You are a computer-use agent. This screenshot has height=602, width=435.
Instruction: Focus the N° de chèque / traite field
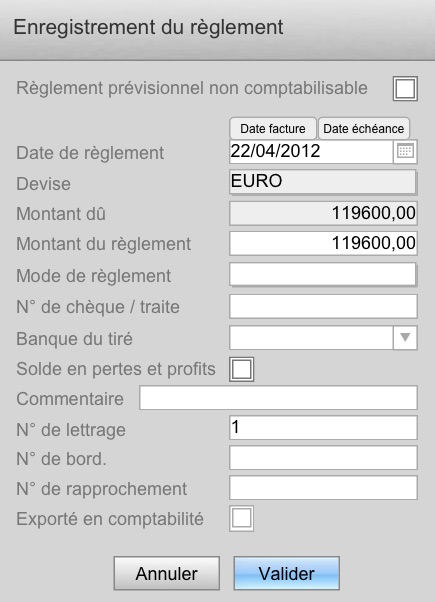[323, 306]
